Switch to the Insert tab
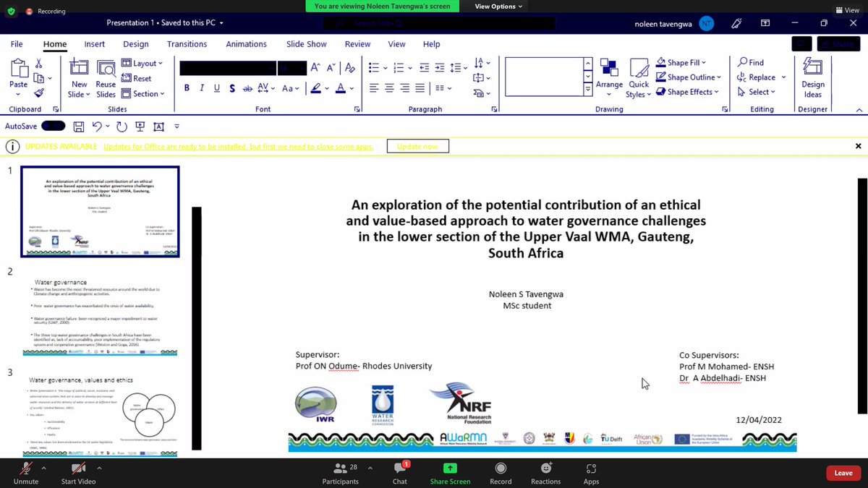 click(x=95, y=44)
